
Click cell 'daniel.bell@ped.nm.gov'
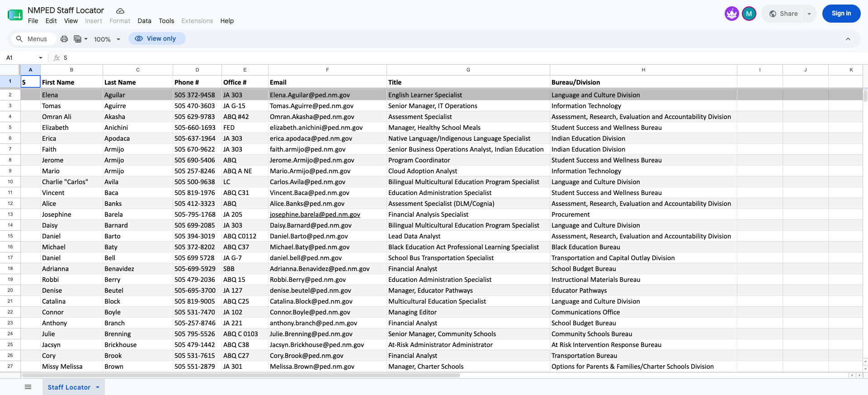tap(327, 258)
